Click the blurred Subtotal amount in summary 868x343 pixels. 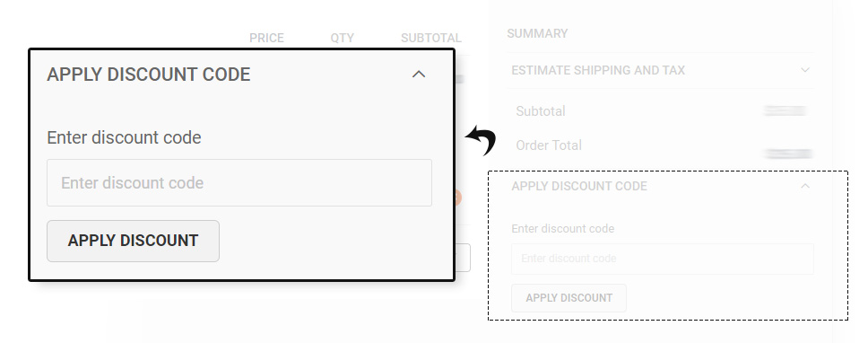(x=784, y=110)
